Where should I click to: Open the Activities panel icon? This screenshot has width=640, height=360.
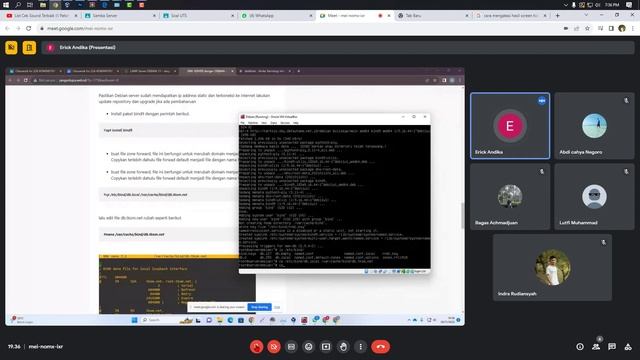pyautogui.click(x=628, y=347)
